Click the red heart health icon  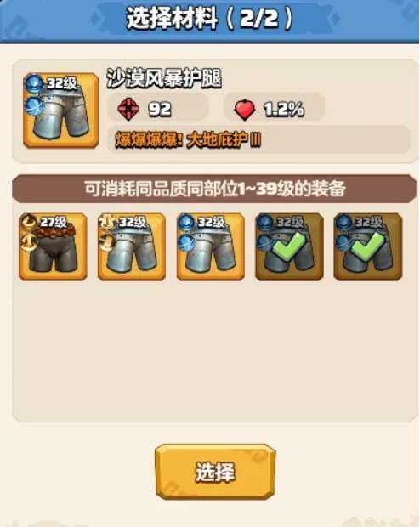click(245, 110)
